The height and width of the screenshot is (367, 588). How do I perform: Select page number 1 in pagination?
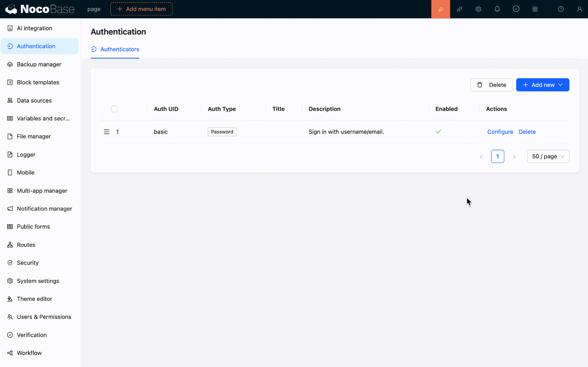497,156
